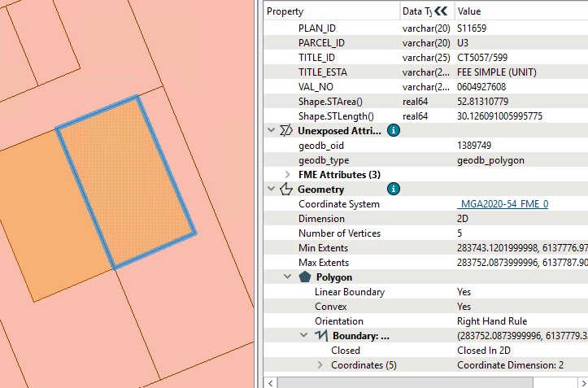
Task: Select the Max Extents row
Action: pyautogui.click(x=425, y=262)
